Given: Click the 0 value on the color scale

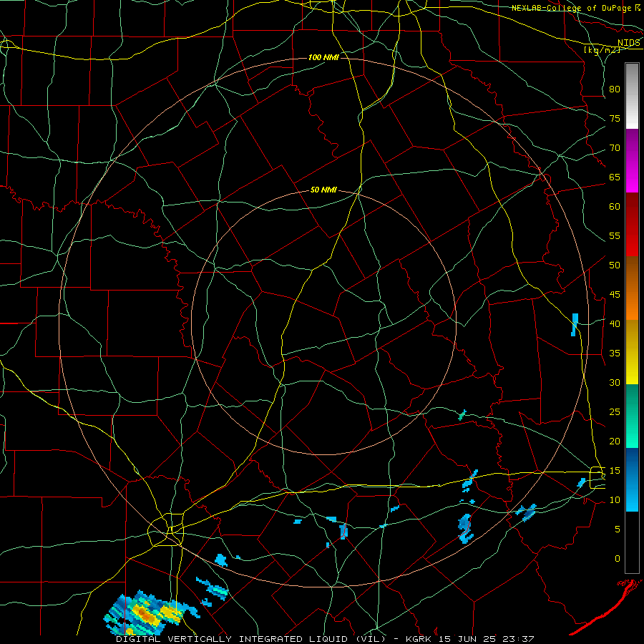Looking at the screenshot, I should coord(618,559).
